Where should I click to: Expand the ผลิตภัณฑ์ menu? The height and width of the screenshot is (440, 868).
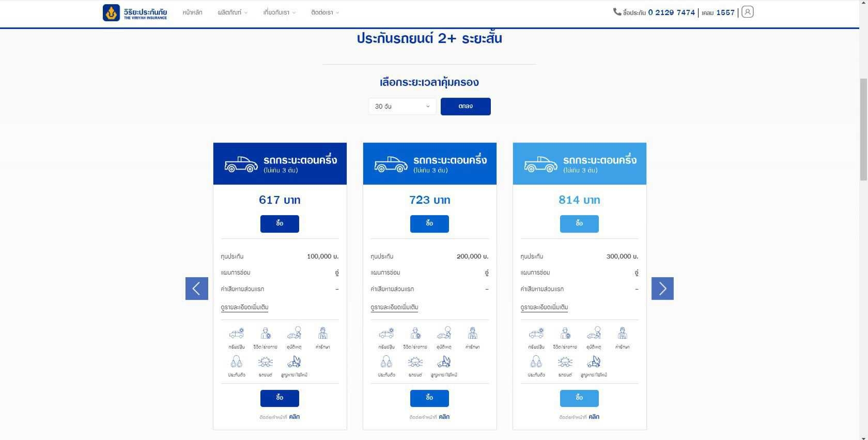233,12
